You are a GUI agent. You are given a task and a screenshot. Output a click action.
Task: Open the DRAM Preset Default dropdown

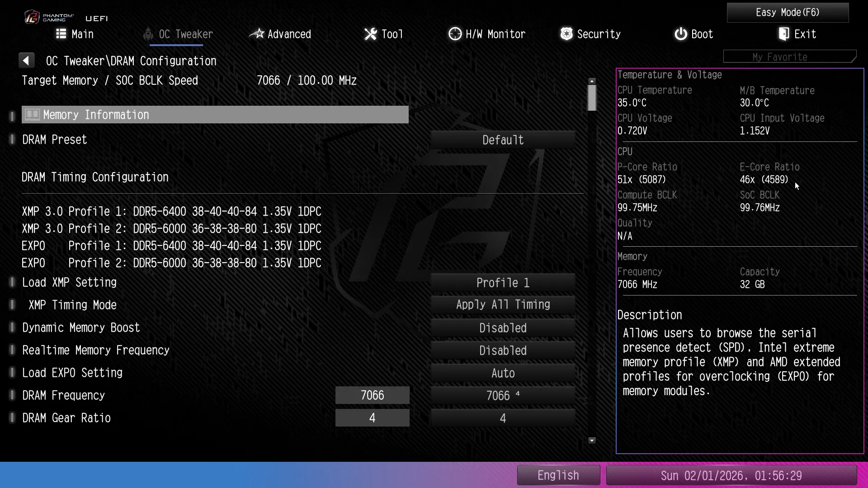(x=503, y=140)
